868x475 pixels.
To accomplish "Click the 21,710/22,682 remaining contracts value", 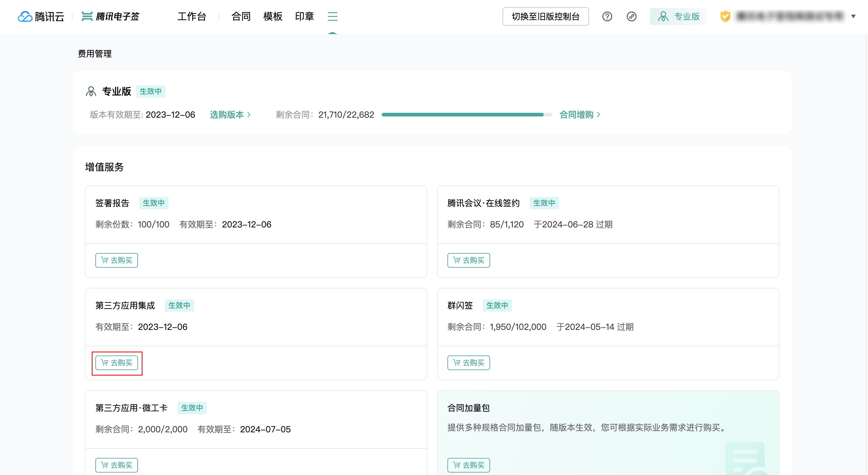I will 346,115.
